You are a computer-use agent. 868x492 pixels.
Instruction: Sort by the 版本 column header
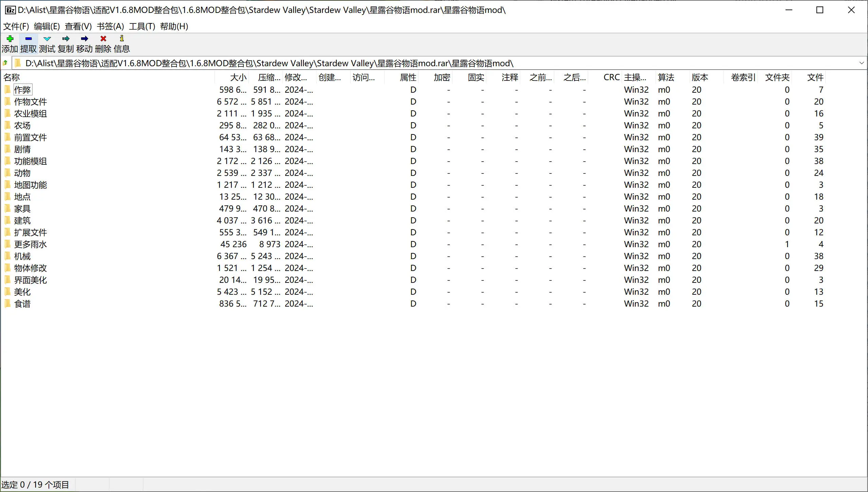point(707,77)
